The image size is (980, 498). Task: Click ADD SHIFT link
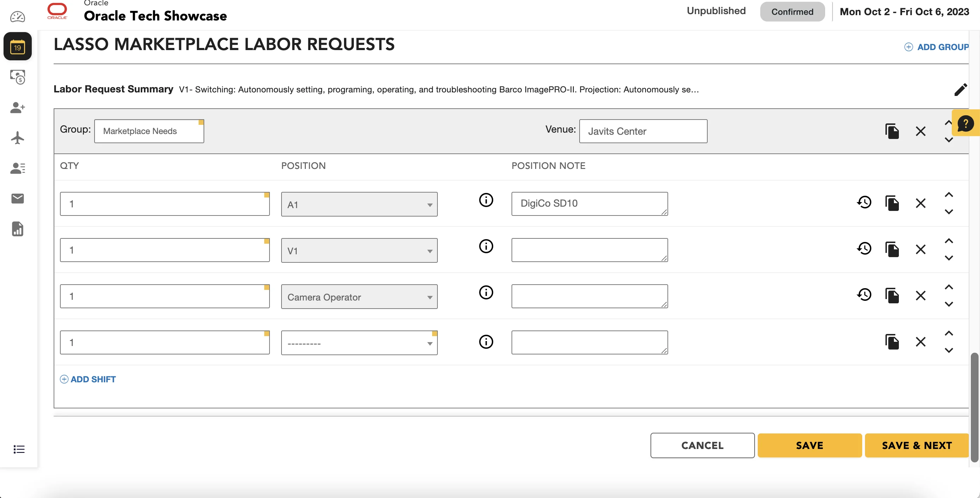[x=88, y=379]
